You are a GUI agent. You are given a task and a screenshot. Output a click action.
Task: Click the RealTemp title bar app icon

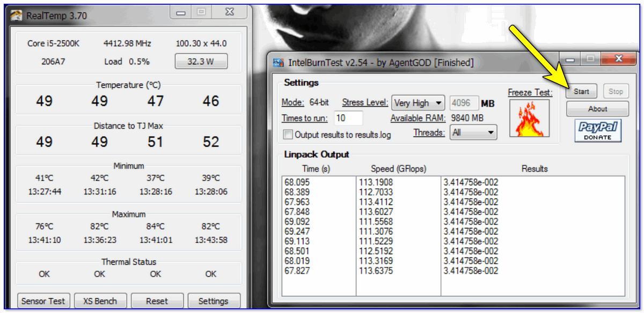coord(17,15)
